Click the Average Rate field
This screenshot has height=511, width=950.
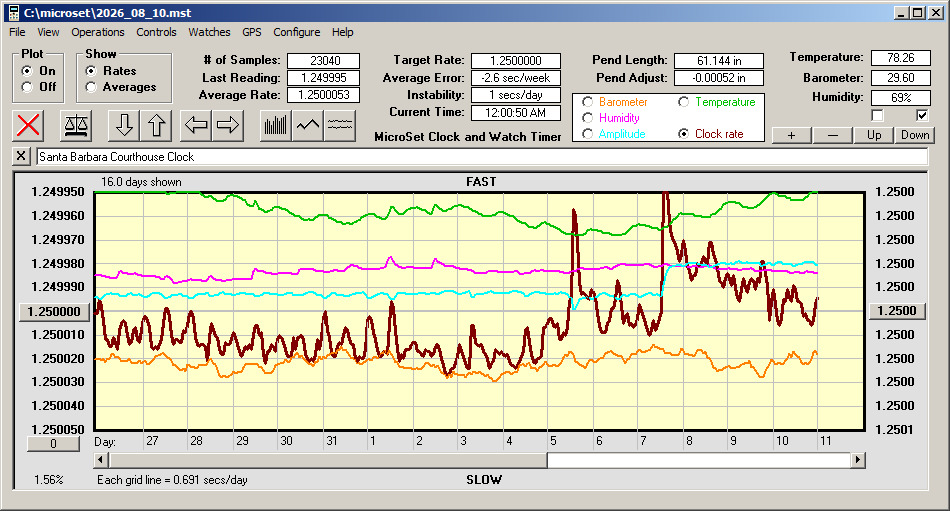pyautogui.click(x=324, y=95)
